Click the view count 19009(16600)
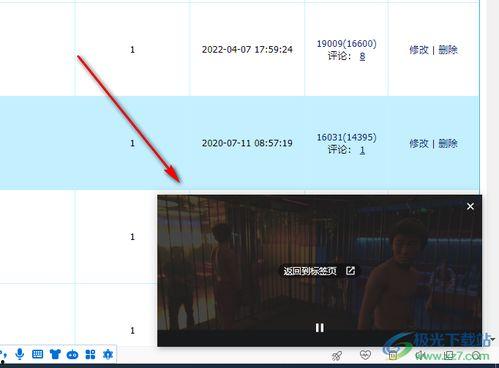 click(x=346, y=44)
